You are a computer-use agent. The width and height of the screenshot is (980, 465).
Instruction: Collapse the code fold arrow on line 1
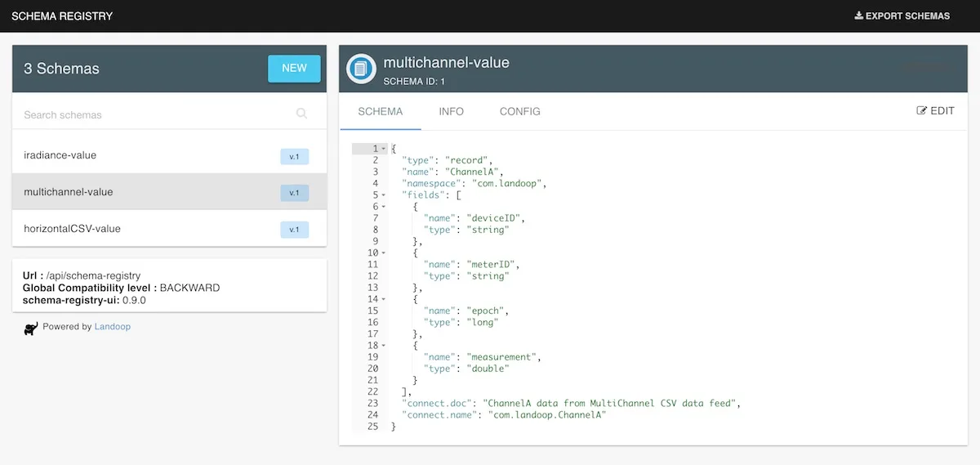384,149
